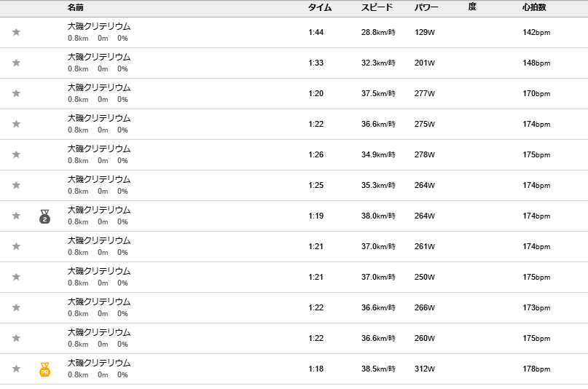Star the 1:33 segment effort
Screen dimensions: 588x389
(16, 63)
